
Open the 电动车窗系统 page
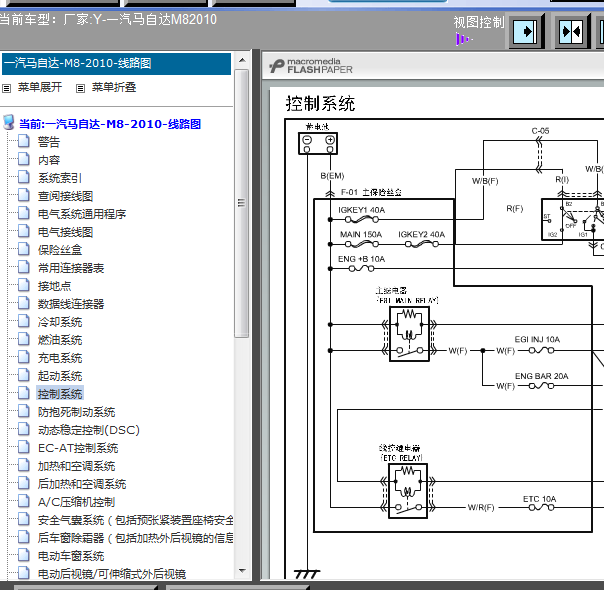click(71, 556)
